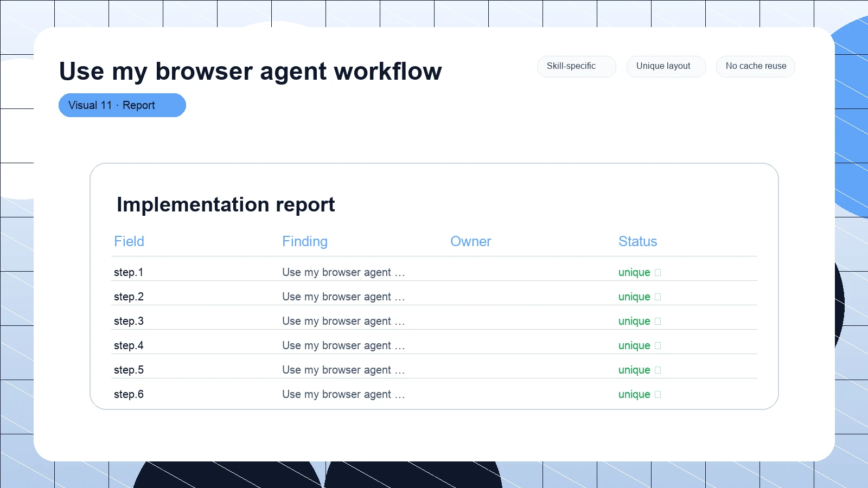
Task: Sort by the Owner column header
Action: pyautogui.click(x=471, y=241)
